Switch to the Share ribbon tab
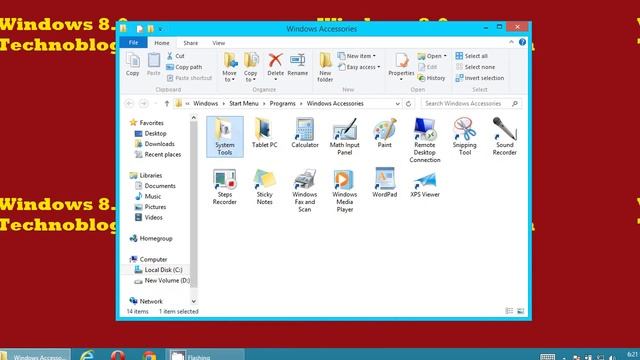The image size is (640, 360). (191, 43)
